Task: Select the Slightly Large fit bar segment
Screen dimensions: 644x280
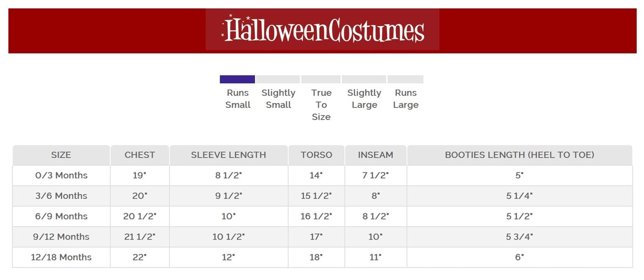Action: point(364,79)
